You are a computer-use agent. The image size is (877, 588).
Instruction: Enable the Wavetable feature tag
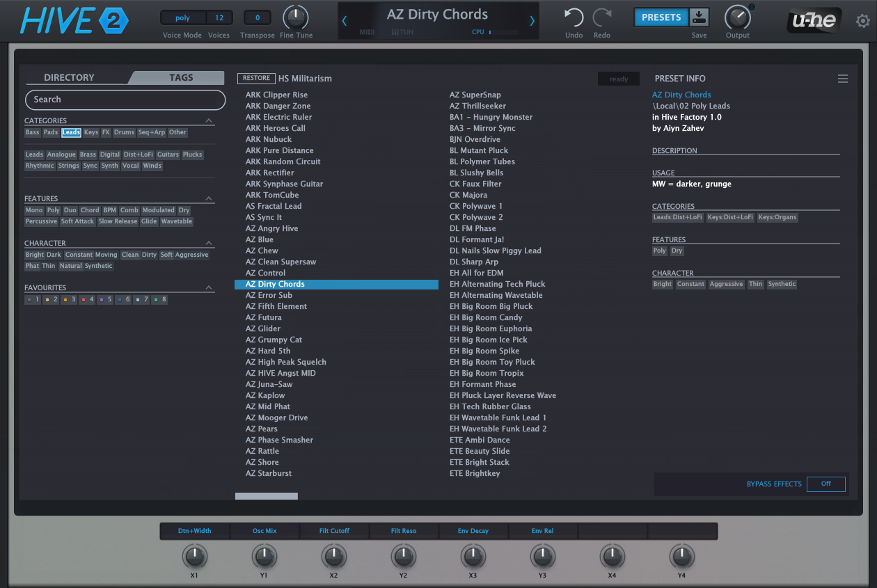(177, 221)
